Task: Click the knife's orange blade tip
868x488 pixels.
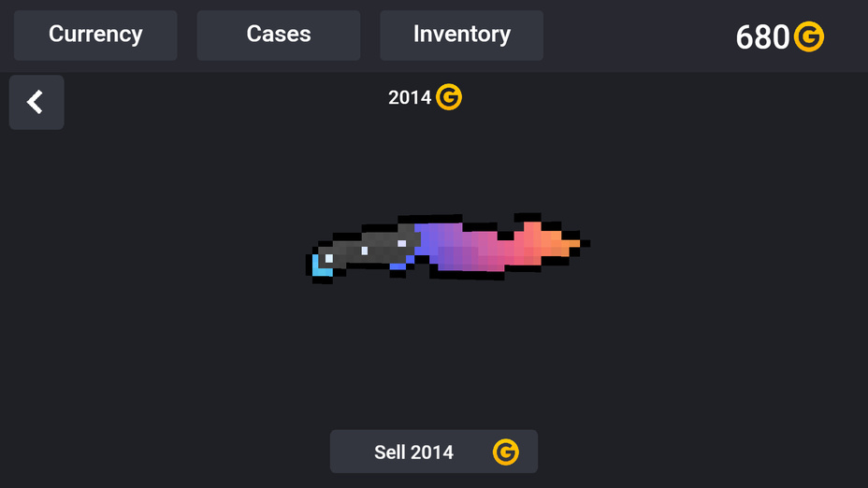Action: point(566,243)
